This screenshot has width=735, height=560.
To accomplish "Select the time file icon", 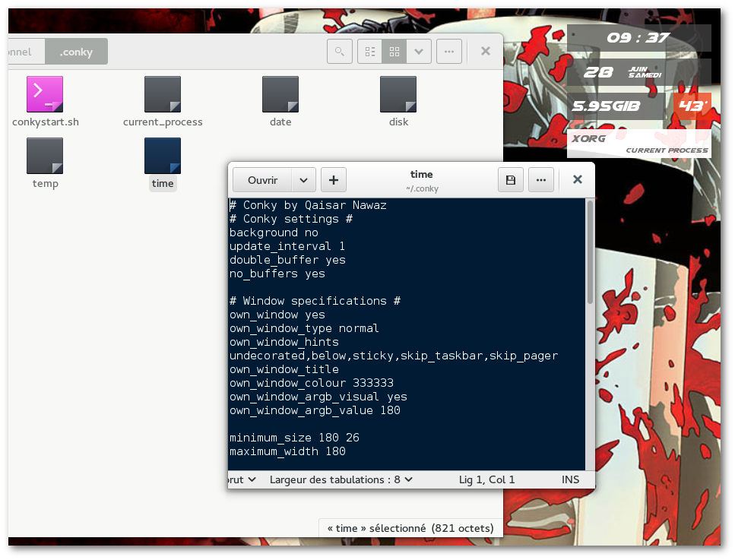I will pos(163,156).
